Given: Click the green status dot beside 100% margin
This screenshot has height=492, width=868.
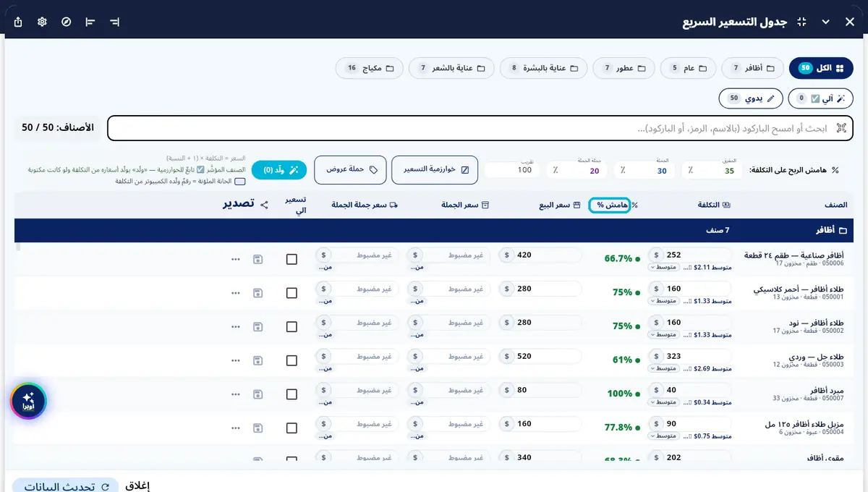Looking at the screenshot, I should click(x=637, y=394).
